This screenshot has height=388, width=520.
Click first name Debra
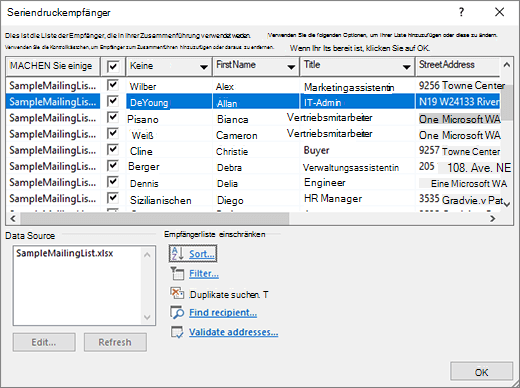[229, 167]
